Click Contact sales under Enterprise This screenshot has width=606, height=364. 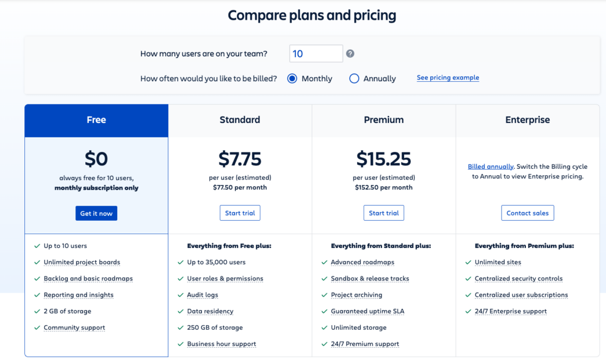(527, 213)
